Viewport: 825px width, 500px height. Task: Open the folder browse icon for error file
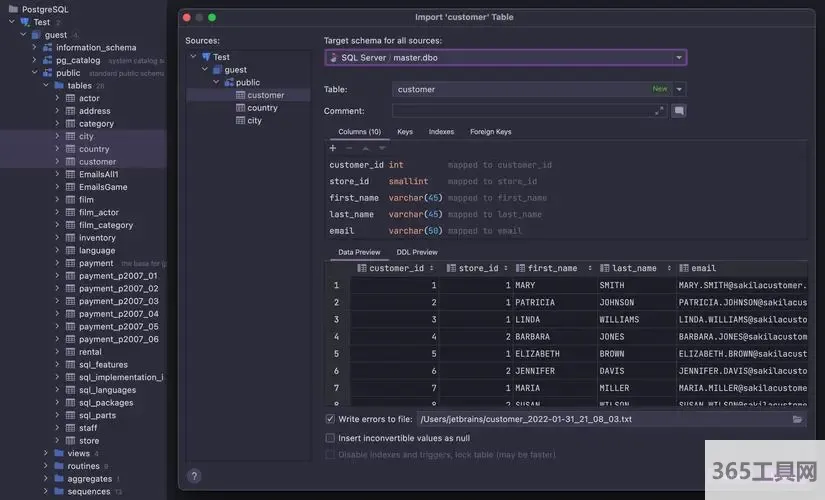click(x=797, y=419)
